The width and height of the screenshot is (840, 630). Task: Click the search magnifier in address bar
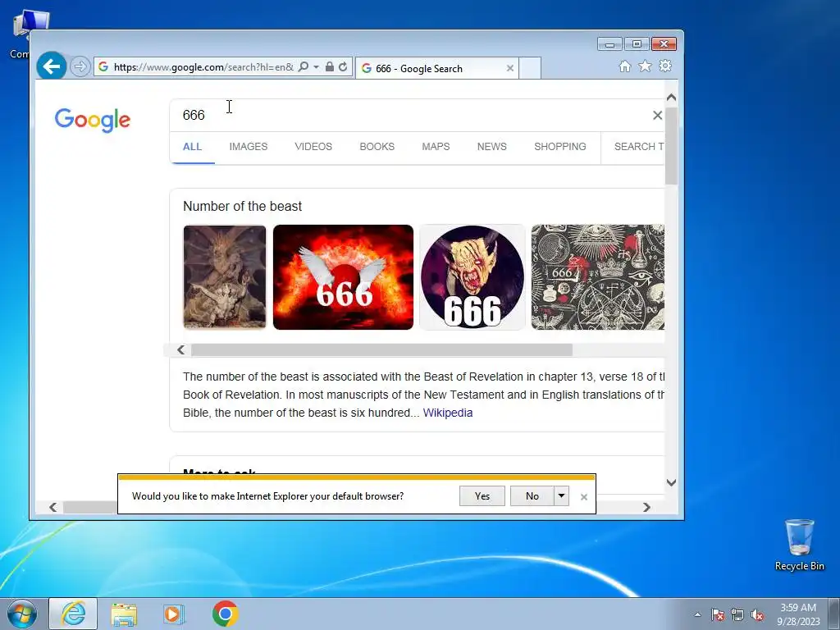[x=304, y=66]
